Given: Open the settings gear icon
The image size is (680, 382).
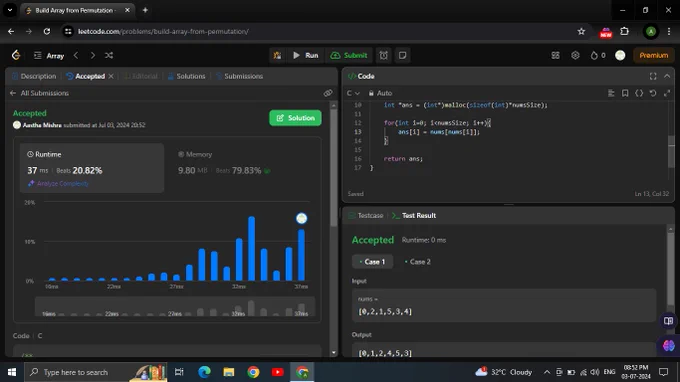Looking at the screenshot, I should [x=575, y=56].
